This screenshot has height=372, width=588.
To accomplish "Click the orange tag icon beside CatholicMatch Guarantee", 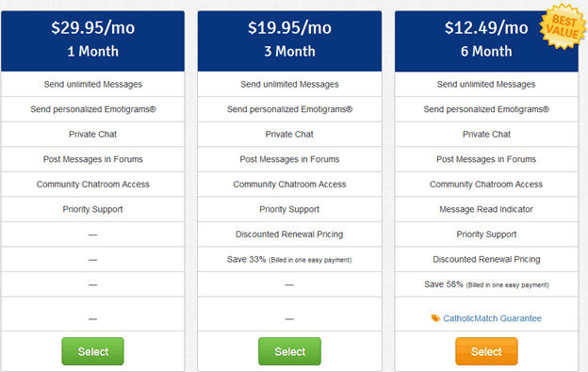I will (x=435, y=318).
